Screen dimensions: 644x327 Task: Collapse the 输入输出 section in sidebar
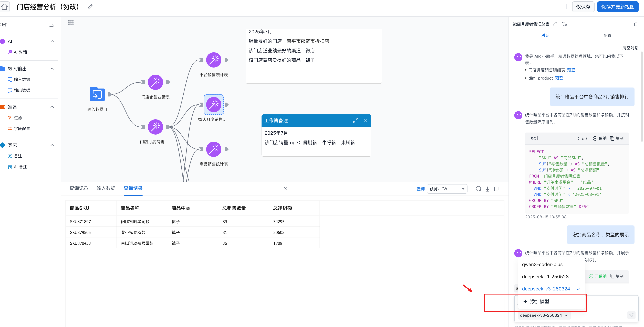point(52,68)
